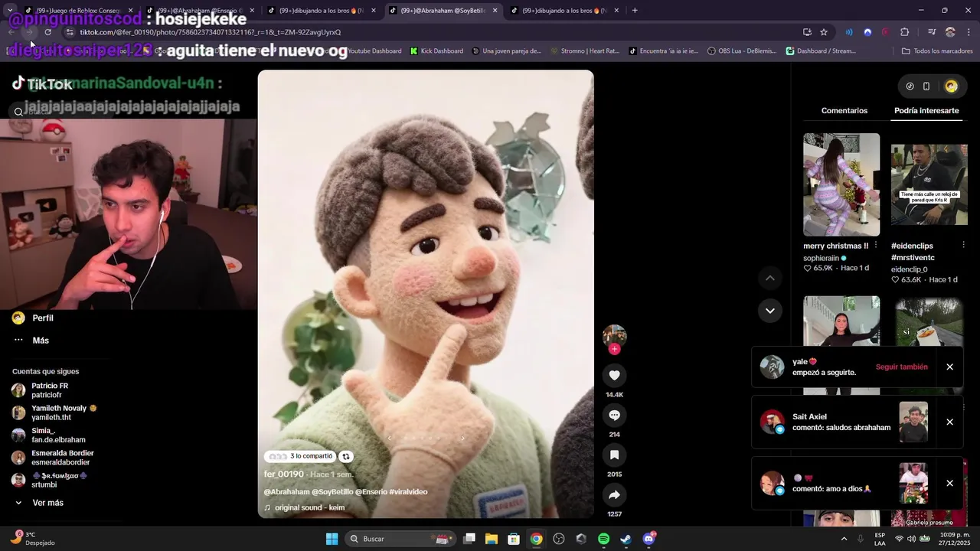Image resolution: width=980 pixels, height=551 pixels.
Task: Open Patricio FR's account
Action: pos(50,390)
